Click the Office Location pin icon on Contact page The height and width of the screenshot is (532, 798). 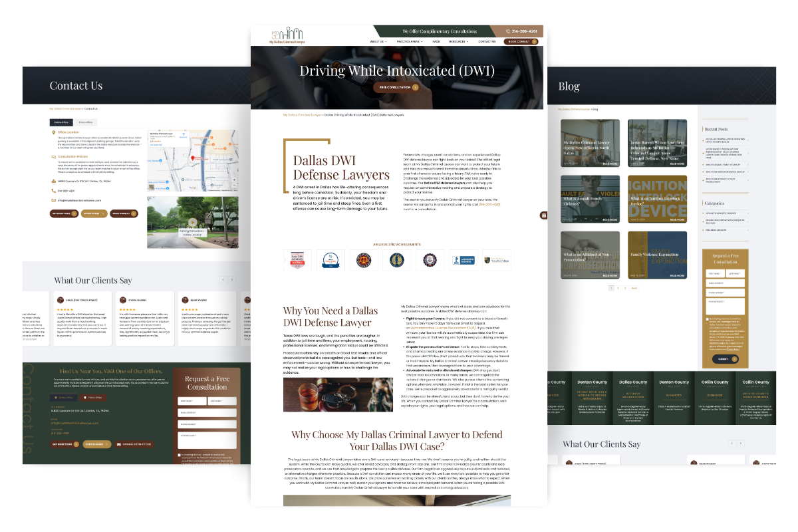coord(53,132)
